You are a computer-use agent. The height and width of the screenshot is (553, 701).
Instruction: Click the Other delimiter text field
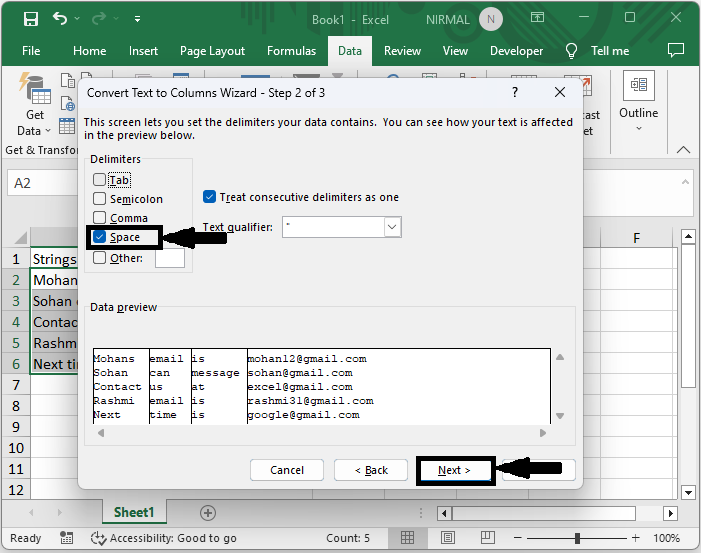(x=170, y=258)
